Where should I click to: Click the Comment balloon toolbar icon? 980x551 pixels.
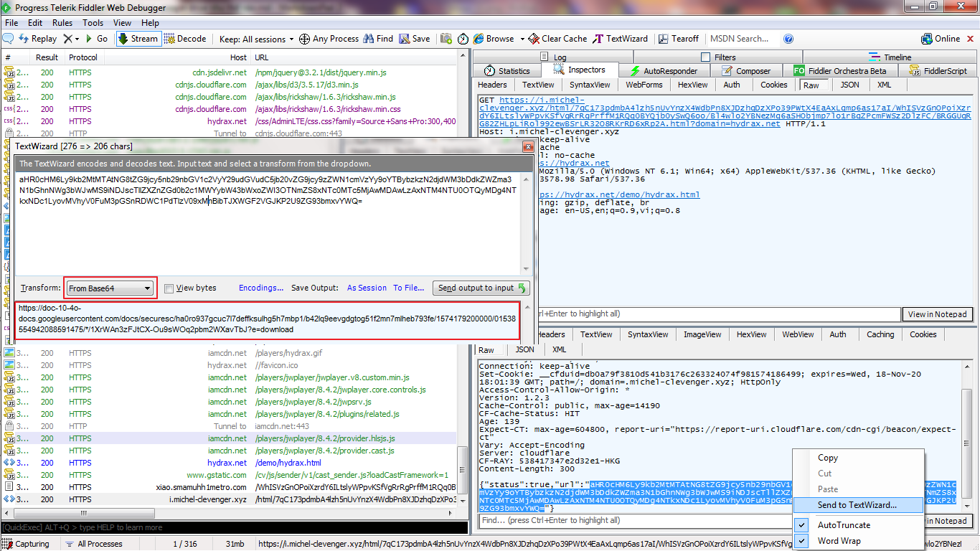[9, 39]
